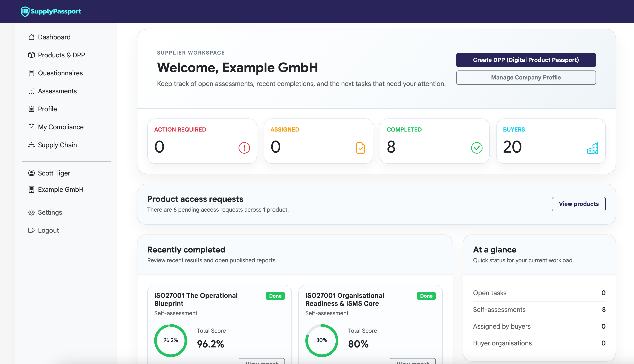Click the 96.2% circular progress ring
634x364 pixels.
[x=170, y=340]
